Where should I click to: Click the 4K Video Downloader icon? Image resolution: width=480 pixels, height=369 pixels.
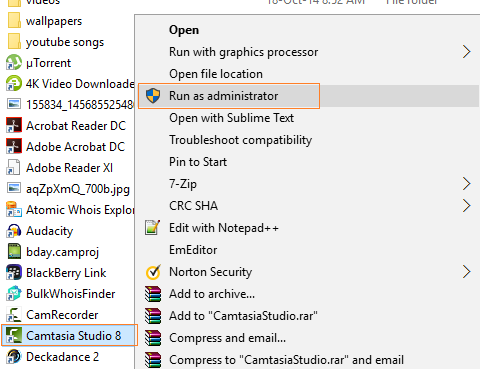14,83
